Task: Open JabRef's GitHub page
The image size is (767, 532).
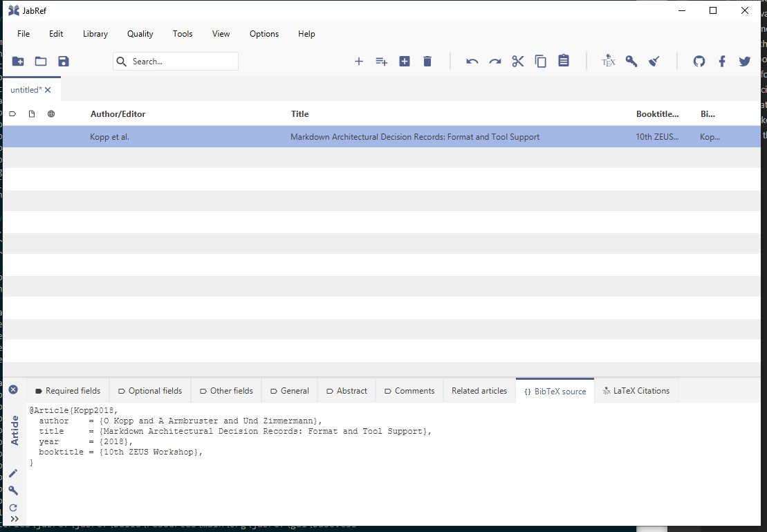Action: (699, 61)
